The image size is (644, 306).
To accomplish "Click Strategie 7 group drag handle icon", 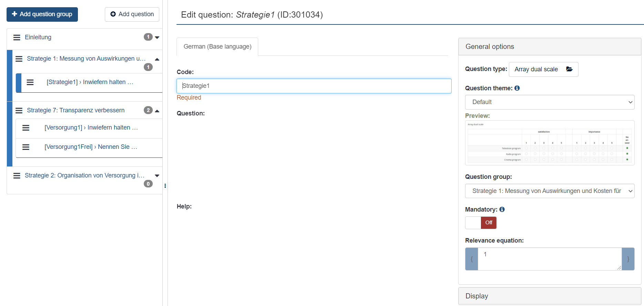I will coord(19,111).
